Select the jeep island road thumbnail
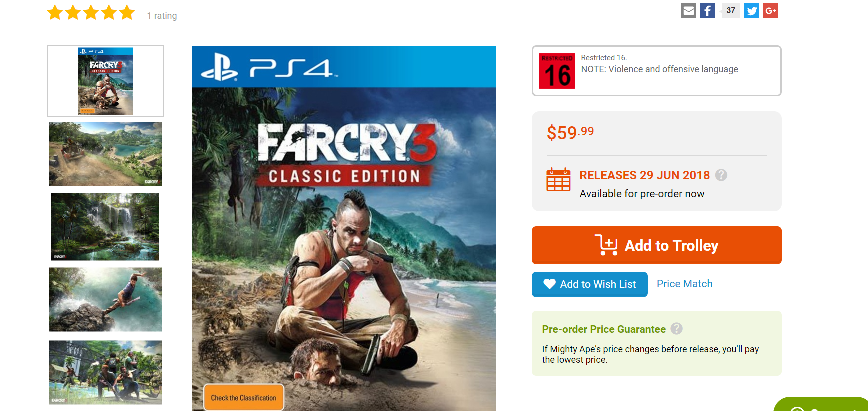868x411 pixels. [x=105, y=154]
